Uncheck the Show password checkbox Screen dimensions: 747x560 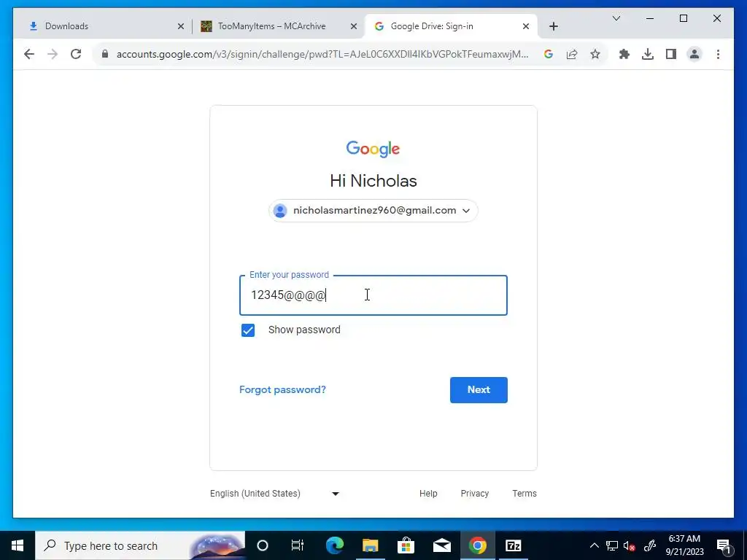pos(248,330)
